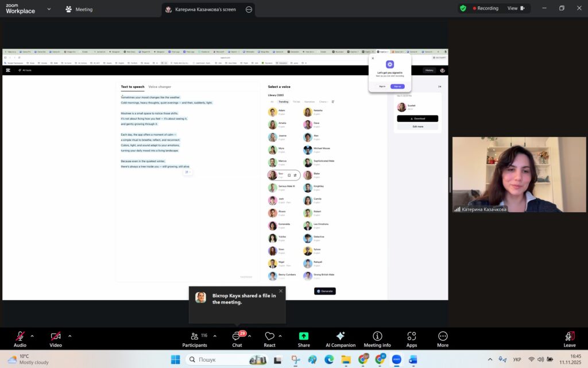Expand audio options arrow next to Audio
Viewport: 588px width, 368px height.
(32, 336)
